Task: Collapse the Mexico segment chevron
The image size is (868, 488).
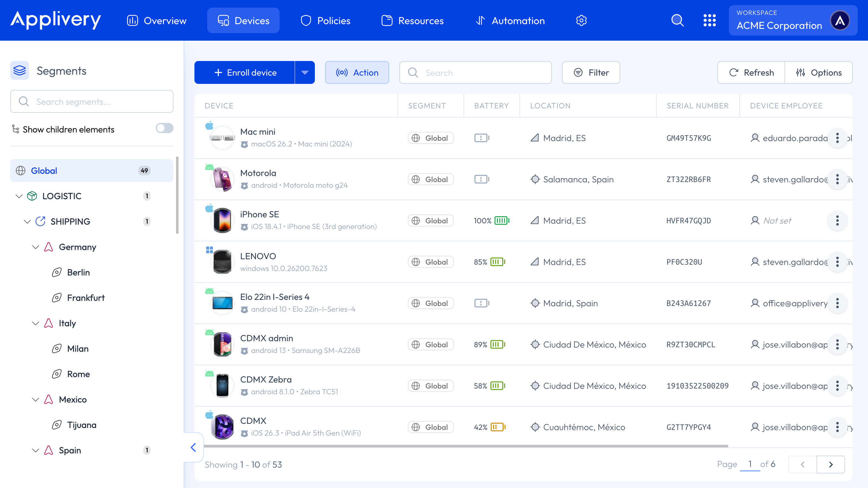Action: point(36,400)
